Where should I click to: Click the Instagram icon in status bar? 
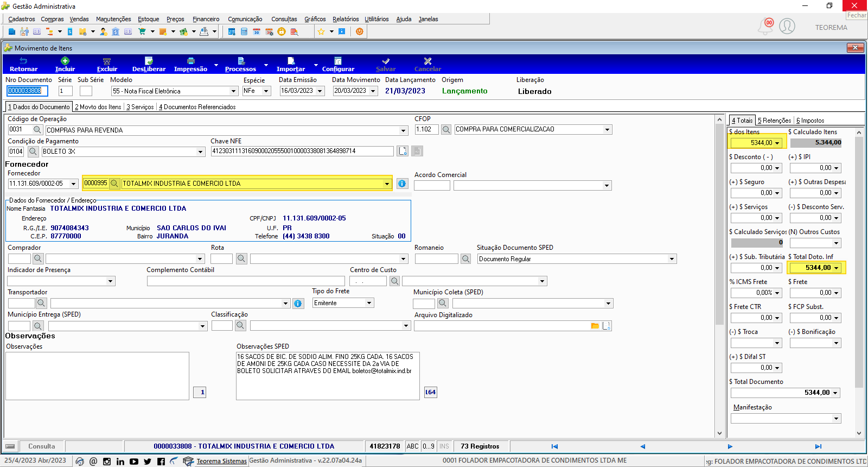pos(107,461)
